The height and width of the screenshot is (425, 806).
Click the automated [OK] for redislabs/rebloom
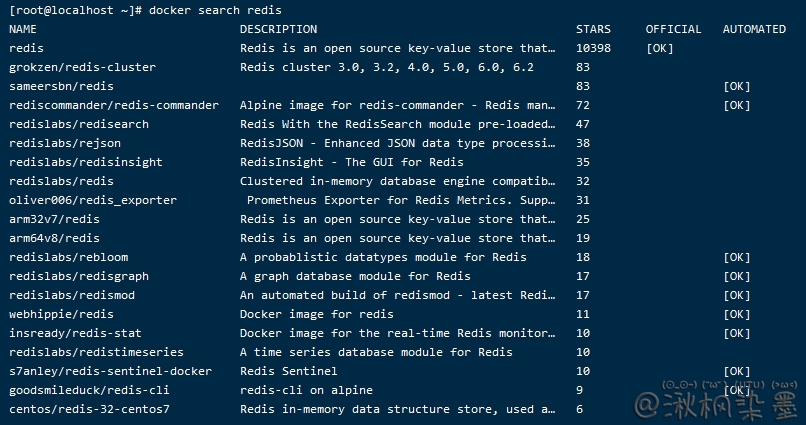[x=736, y=257]
